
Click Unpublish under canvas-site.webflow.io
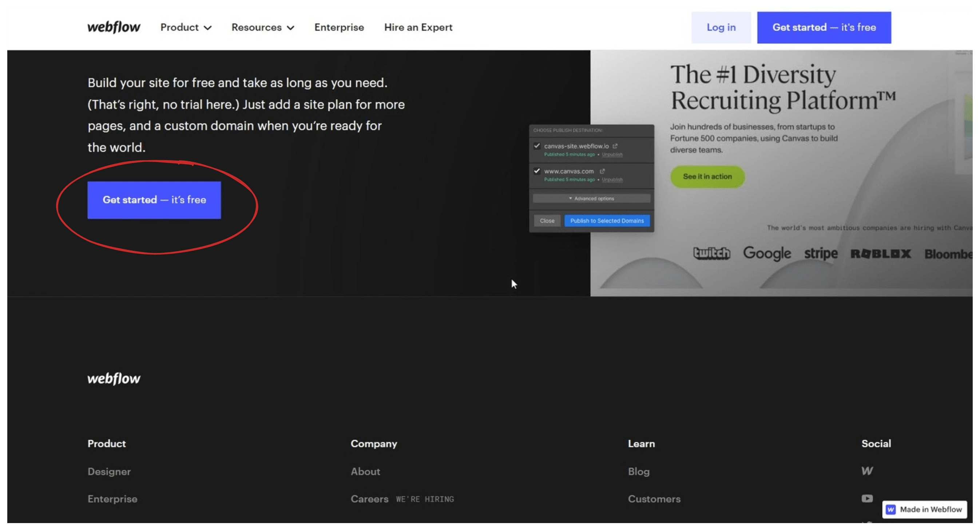pos(612,154)
